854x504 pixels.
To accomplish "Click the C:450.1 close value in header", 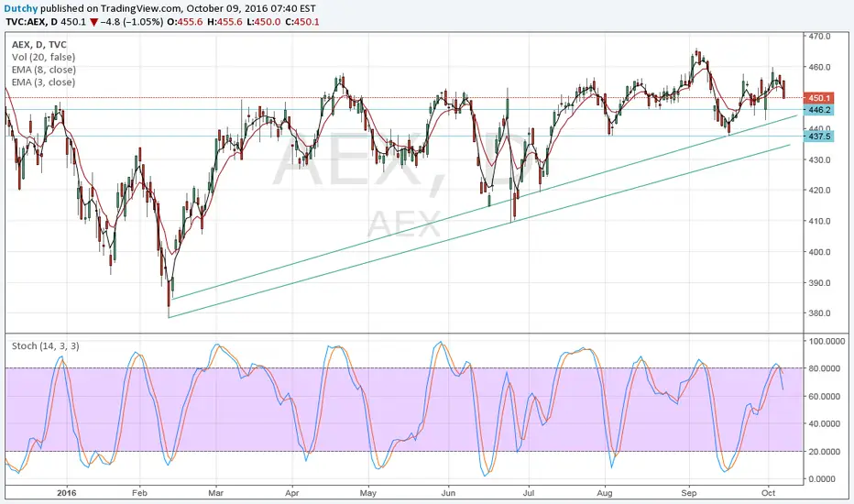I will [x=301, y=22].
